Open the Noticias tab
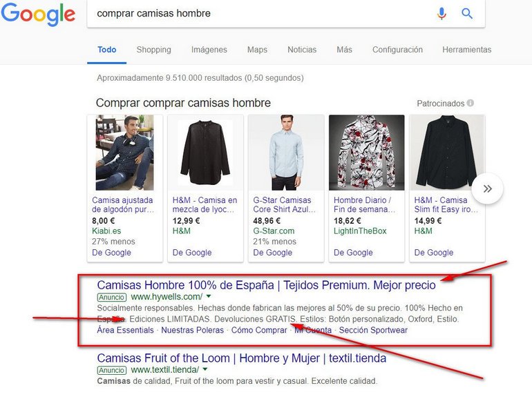The image size is (532, 399). (302, 50)
